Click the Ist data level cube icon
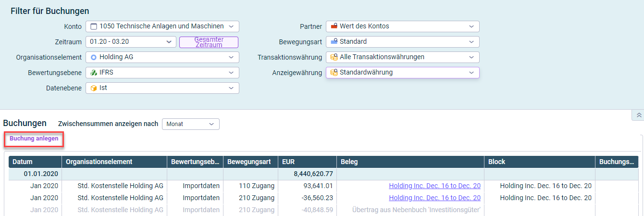Screen dimensions: 644x216 tap(93, 88)
